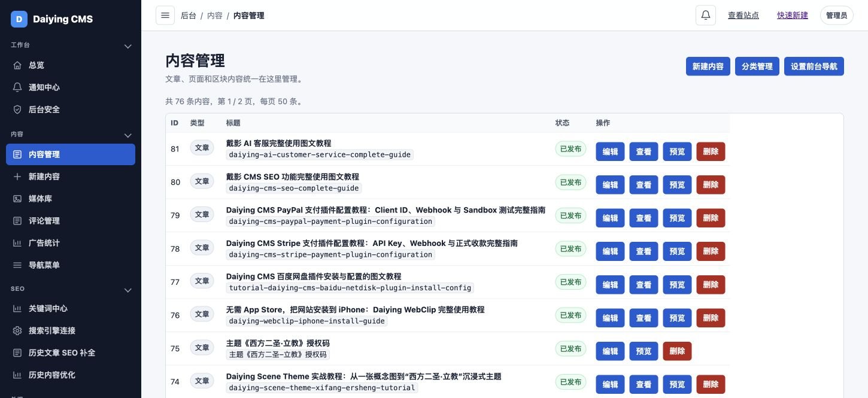Click 后台 in the breadcrumb

(x=189, y=16)
